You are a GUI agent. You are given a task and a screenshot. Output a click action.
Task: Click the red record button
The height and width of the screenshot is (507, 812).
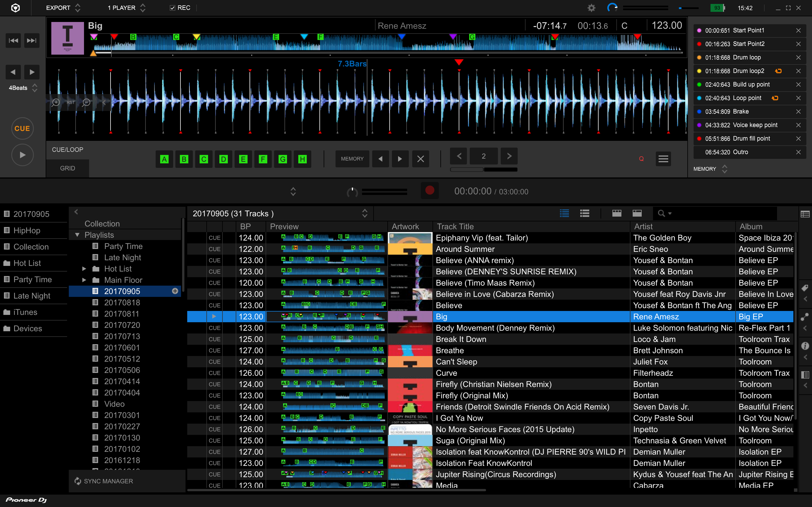point(429,190)
